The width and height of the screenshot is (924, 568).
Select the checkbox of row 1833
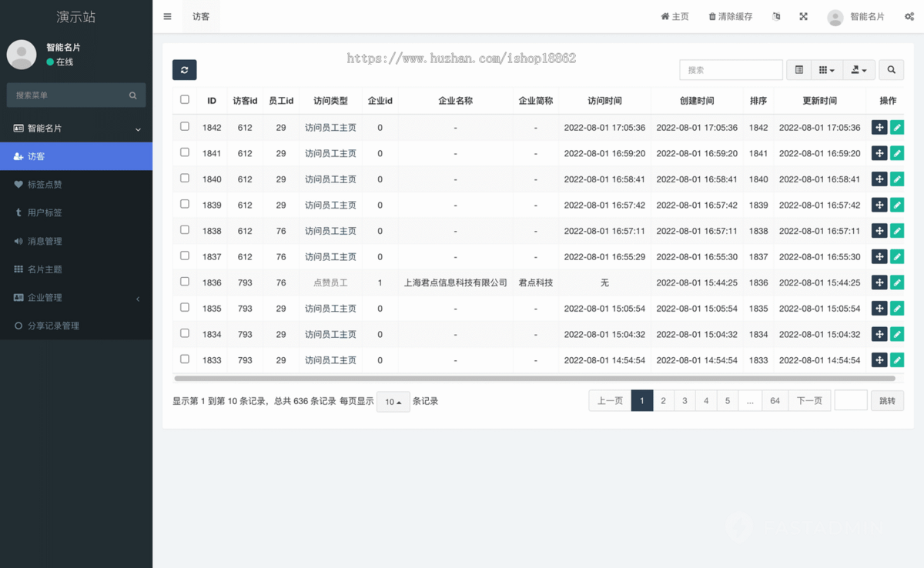click(x=185, y=359)
